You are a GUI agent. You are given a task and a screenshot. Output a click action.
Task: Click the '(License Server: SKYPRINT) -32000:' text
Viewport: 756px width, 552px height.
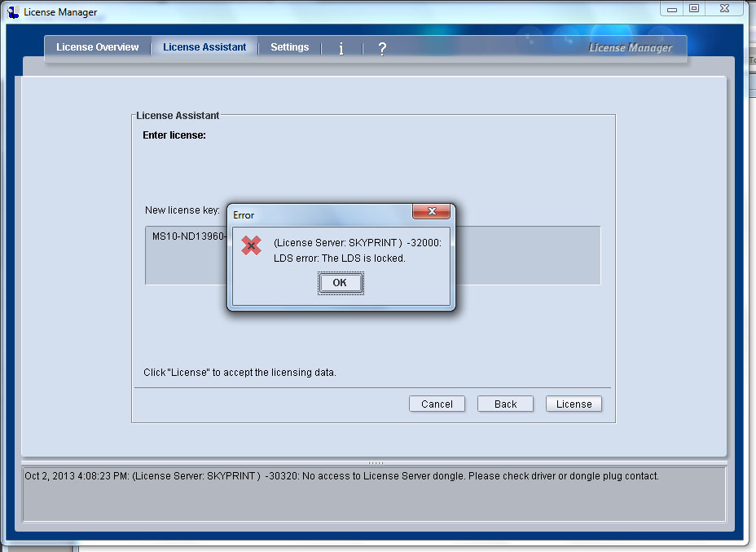358,243
